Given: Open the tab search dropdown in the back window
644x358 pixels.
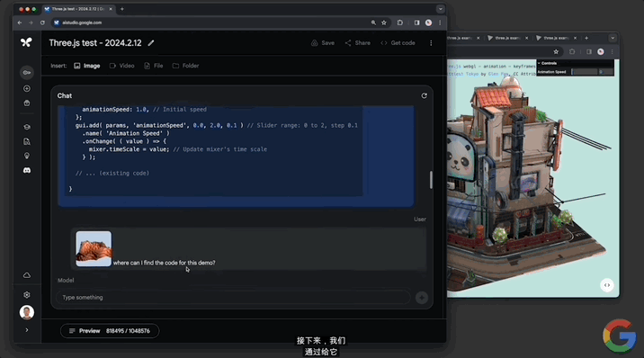Looking at the screenshot, I should click(613, 38).
